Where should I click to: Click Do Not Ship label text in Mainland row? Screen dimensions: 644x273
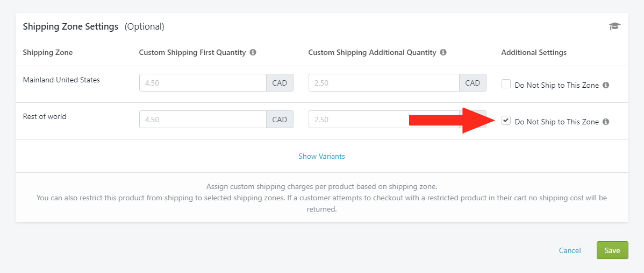pyautogui.click(x=556, y=86)
